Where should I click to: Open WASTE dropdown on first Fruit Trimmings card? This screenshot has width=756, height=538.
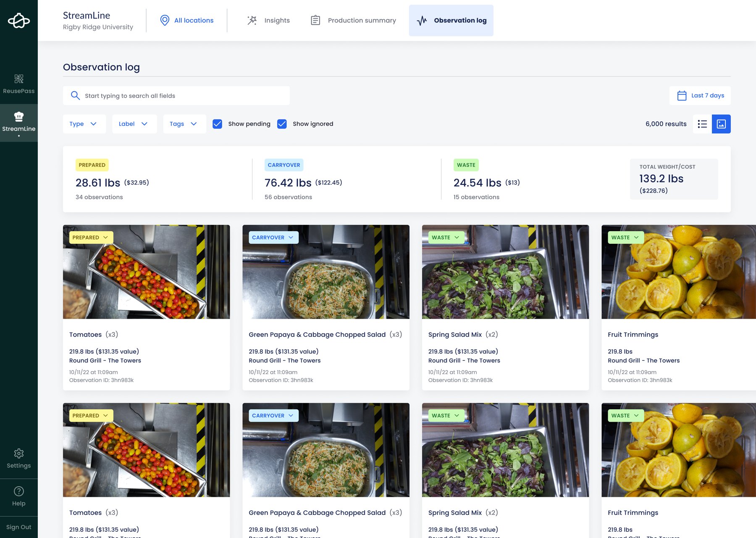click(626, 237)
